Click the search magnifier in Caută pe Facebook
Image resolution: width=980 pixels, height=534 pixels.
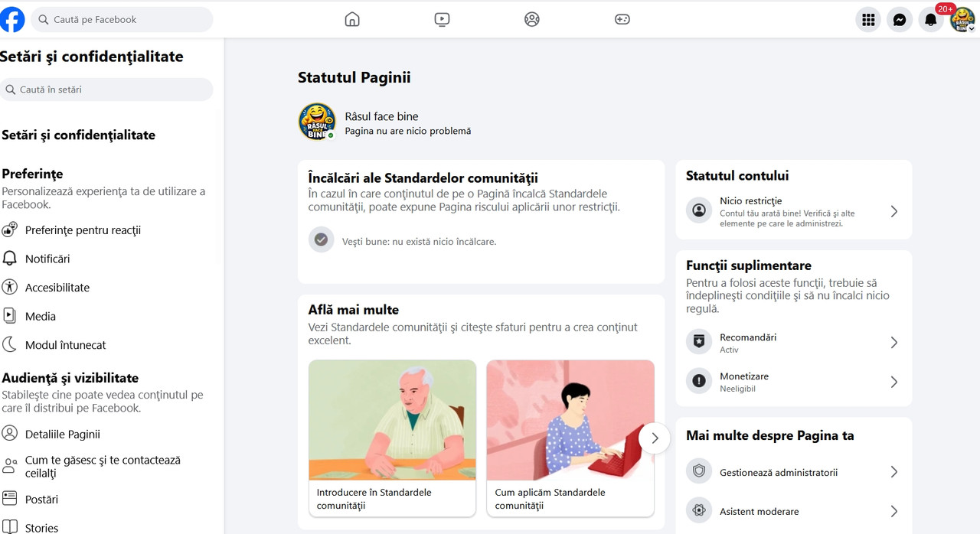pyautogui.click(x=44, y=20)
